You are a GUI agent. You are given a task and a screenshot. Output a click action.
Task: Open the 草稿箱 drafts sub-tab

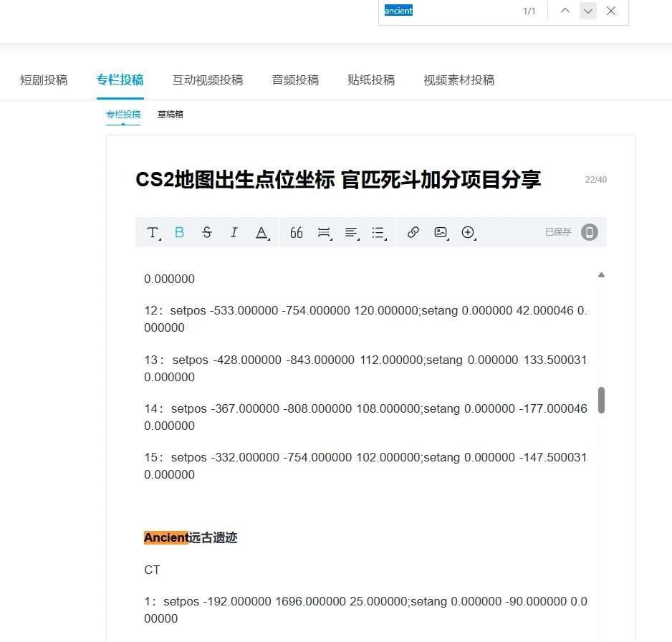(x=171, y=115)
